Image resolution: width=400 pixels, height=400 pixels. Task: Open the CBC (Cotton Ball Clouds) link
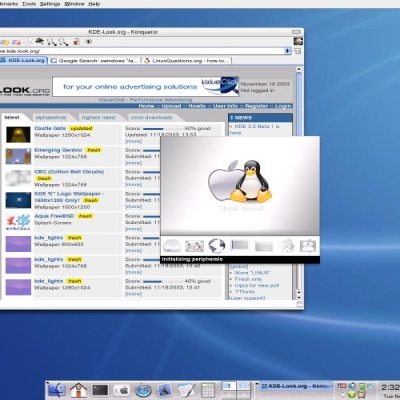tap(69, 172)
